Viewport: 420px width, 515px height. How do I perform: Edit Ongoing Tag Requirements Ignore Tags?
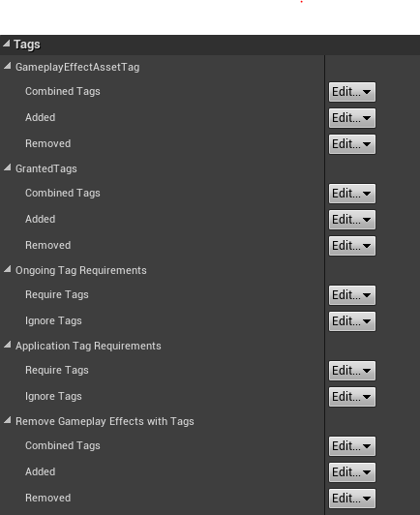point(351,321)
